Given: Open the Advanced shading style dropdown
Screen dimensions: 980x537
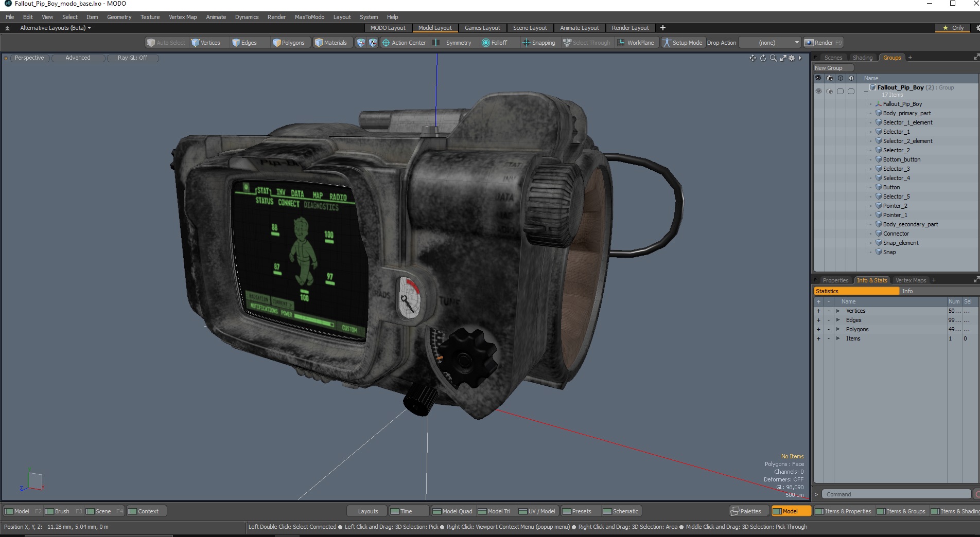Looking at the screenshot, I should pos(78,58).
